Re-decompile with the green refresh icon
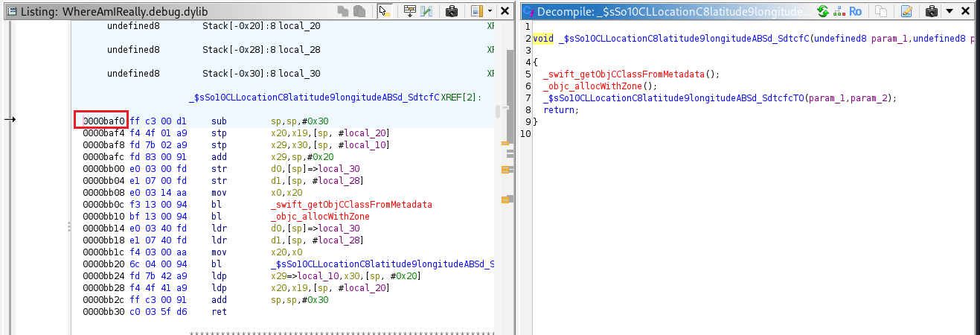This screenshot has height=335, width=980. 822,11
